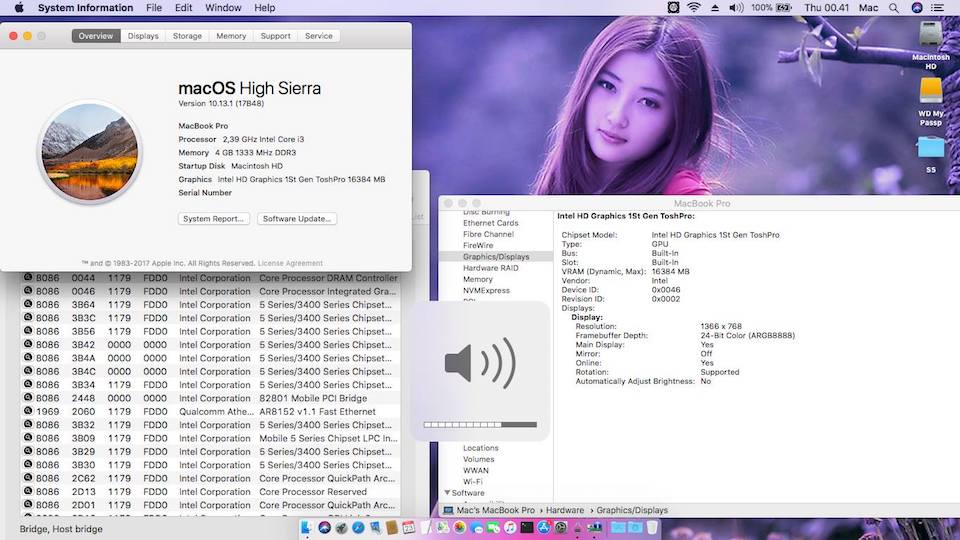
Task: Click Mac user name in menu bar
Action: (868, 8)
